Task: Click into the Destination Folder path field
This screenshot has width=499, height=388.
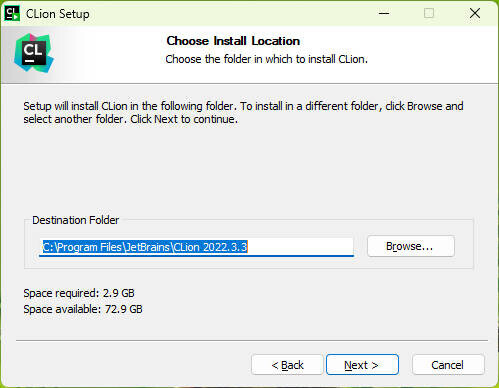Action: [x=196, y=247]
